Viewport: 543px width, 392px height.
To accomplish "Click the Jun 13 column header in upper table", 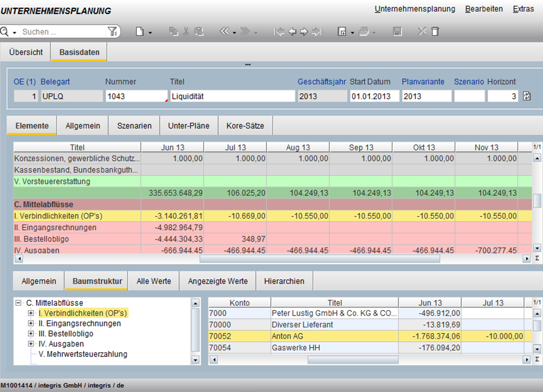I will (x=172, y=148).
